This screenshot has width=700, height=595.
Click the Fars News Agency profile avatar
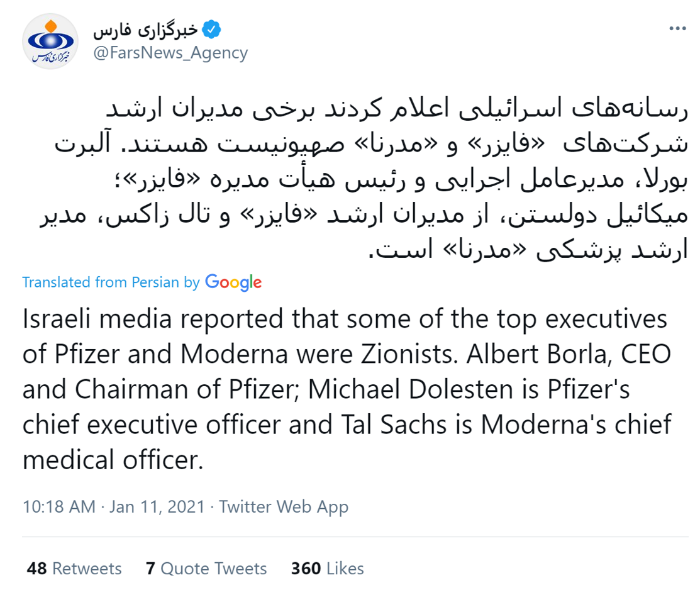(x=50, y=42)
